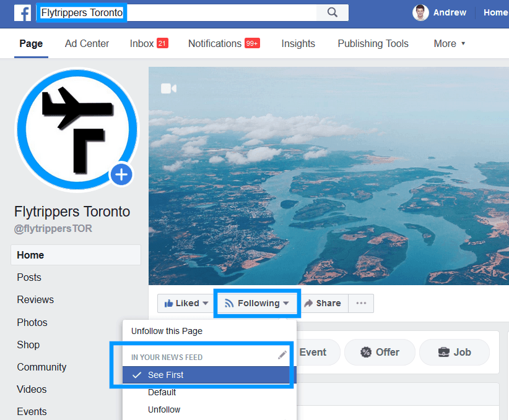Open the Ad Center tab

(87, 43)
